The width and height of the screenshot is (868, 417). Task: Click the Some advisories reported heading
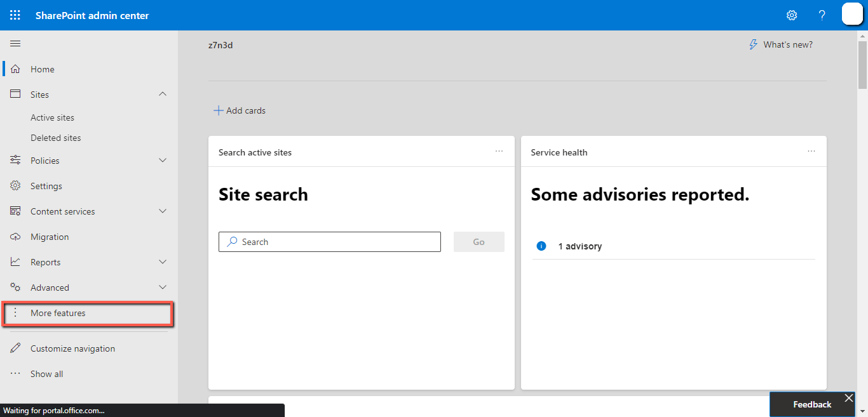(x=641, y=194)
